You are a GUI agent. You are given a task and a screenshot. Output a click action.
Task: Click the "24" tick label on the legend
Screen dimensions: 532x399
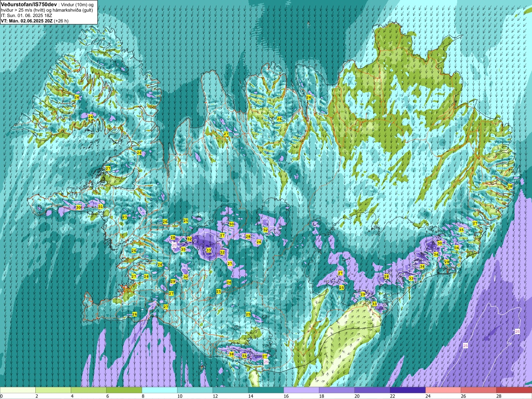coord(428,396)
